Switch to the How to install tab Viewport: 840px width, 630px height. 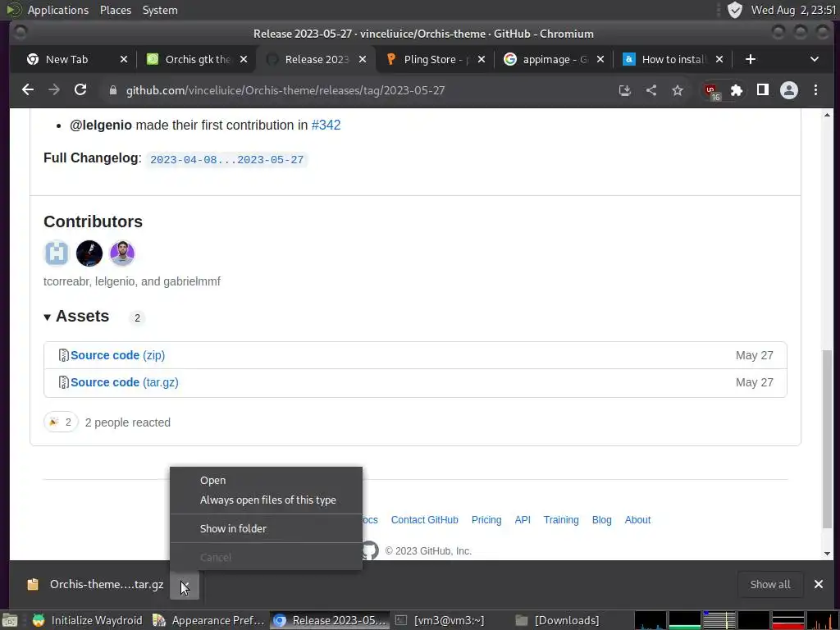[x=674, y=59]
